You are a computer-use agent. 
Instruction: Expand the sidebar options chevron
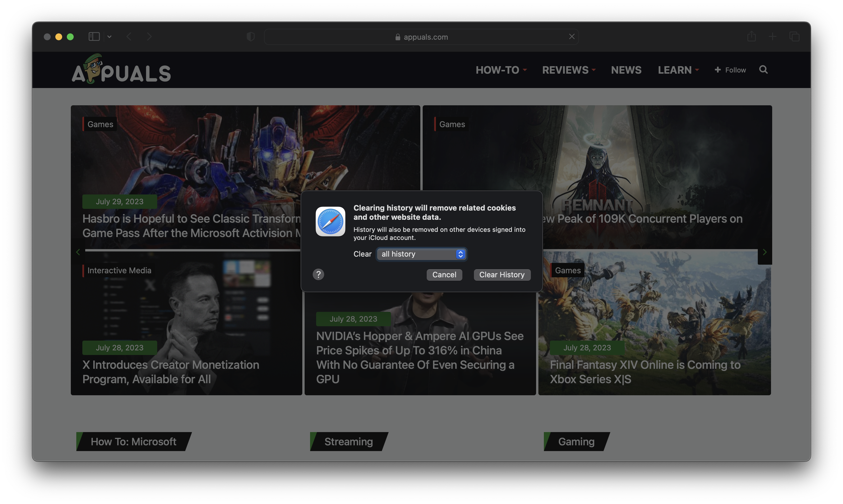tap(109, 37)
